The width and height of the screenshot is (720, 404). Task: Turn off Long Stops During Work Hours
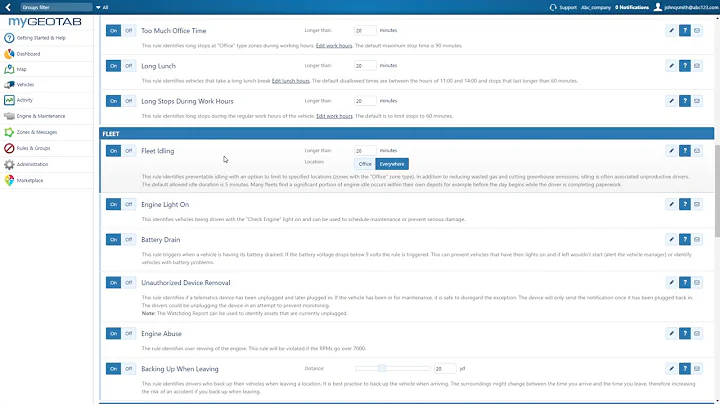click(x=129, y=101)
